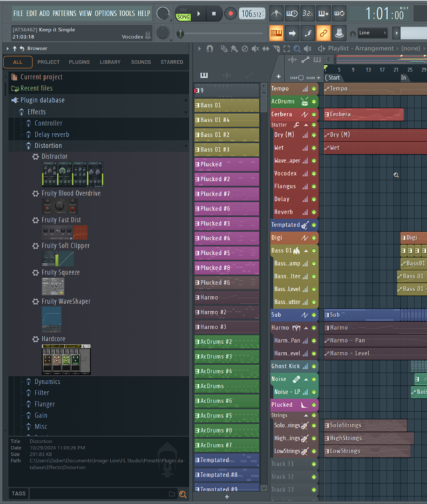
Task: Open the global snap Line dropdown
Action: [x=372, y=33]
